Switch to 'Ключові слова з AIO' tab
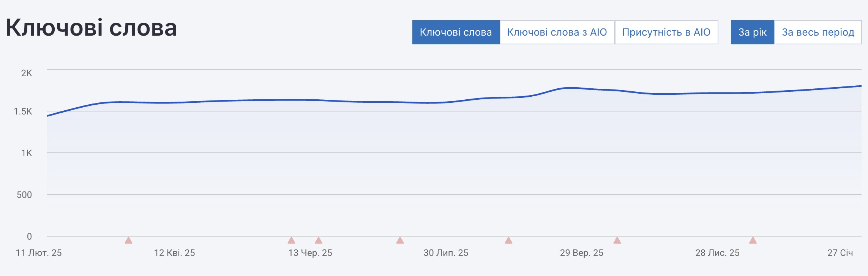 [x=557, y=32]
